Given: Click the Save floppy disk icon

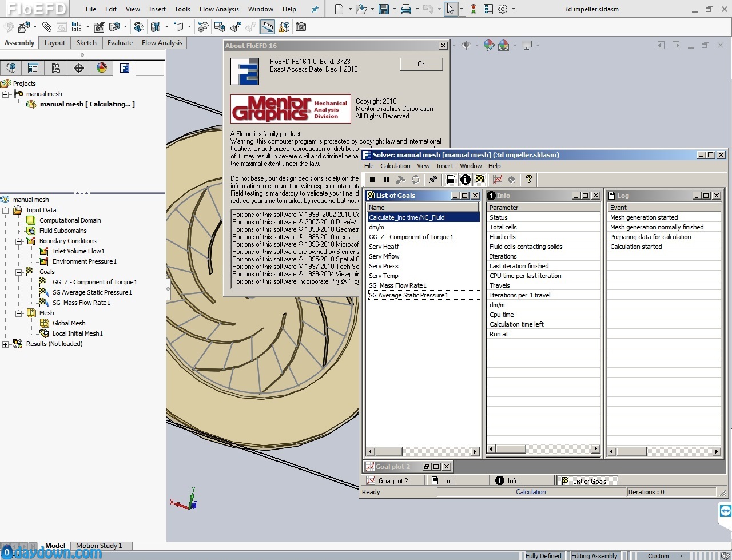Looking at the screenshot, I should click(x=384, y=9).
